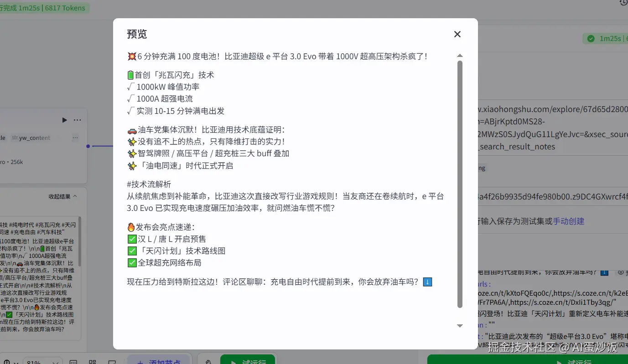
Task: Select the line 发布会亮点速递
Action: click(x=161, y=227)
